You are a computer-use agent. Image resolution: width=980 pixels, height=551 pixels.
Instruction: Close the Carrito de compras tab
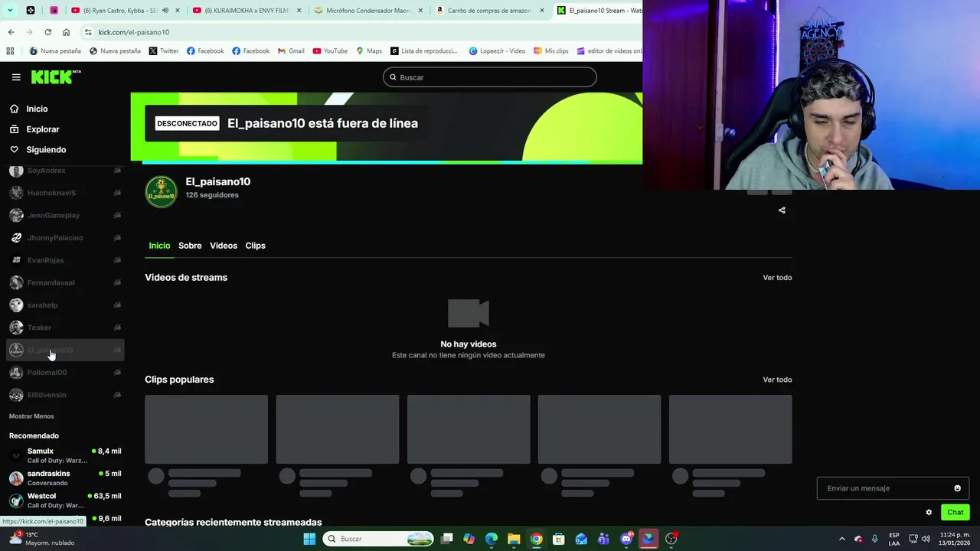coord(542,11)
